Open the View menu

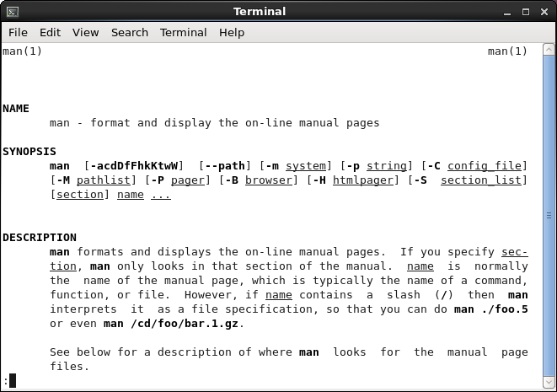point(86,32)
